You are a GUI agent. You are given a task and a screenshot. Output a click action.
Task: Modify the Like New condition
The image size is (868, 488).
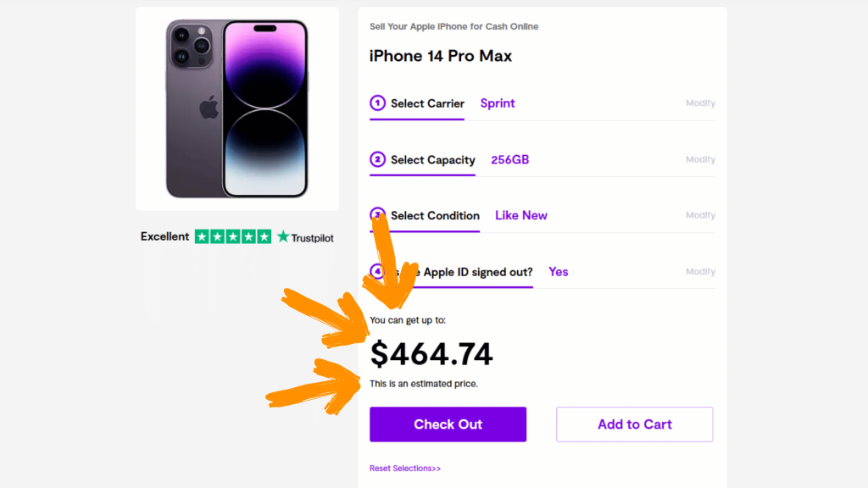tap(700, 215)
